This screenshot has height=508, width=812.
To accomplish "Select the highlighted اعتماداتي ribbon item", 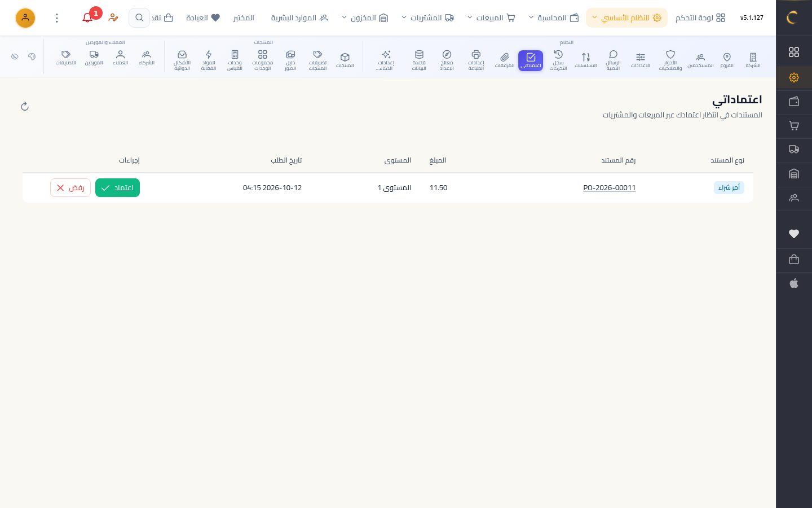I will pos(531,60).
